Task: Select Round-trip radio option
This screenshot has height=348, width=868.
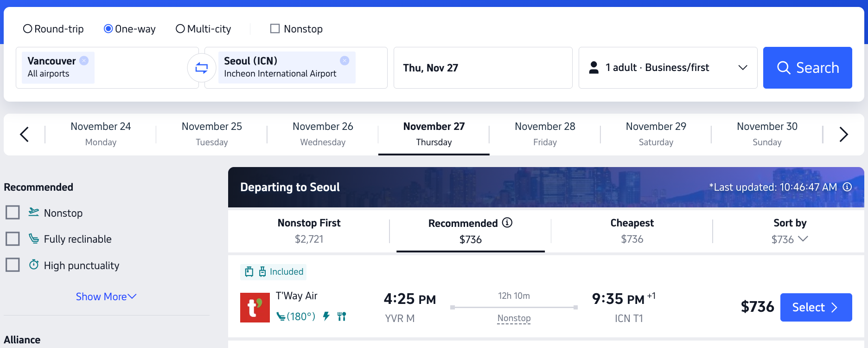Action: (x=28, y=29)
